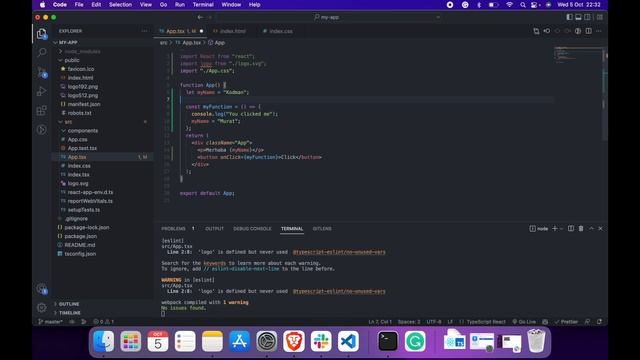Maximize the panel with up chevron
This screenshot has width=640, height=360.
point(591,229)
